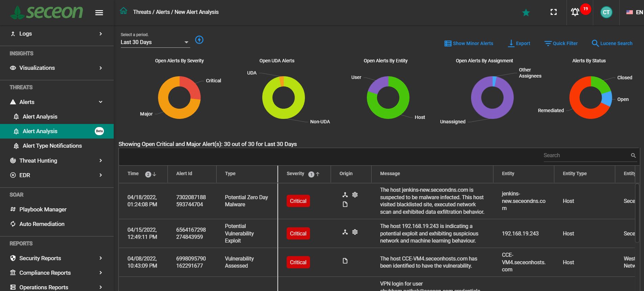Open Alert Type Notifications page
The height and width of the screenshot is (291, 644).
[52, 146]
